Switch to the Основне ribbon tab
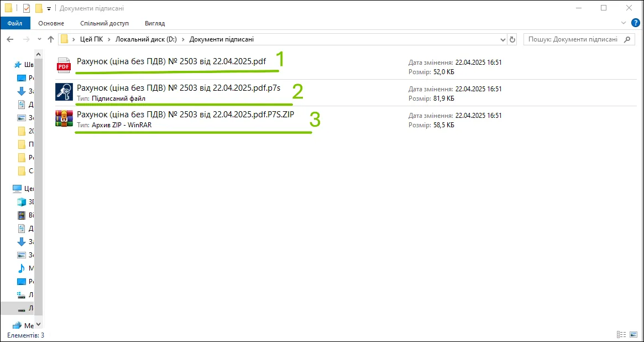The width and height of the screenshot is (644, 342). tap(51, 23)
